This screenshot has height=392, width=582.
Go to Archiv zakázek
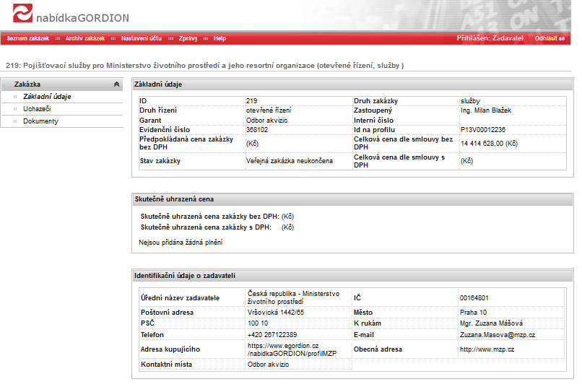(x=84, y=38)
